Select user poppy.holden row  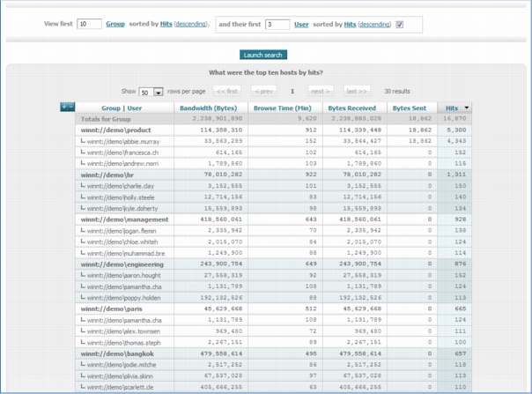click(x=273, y=298)
